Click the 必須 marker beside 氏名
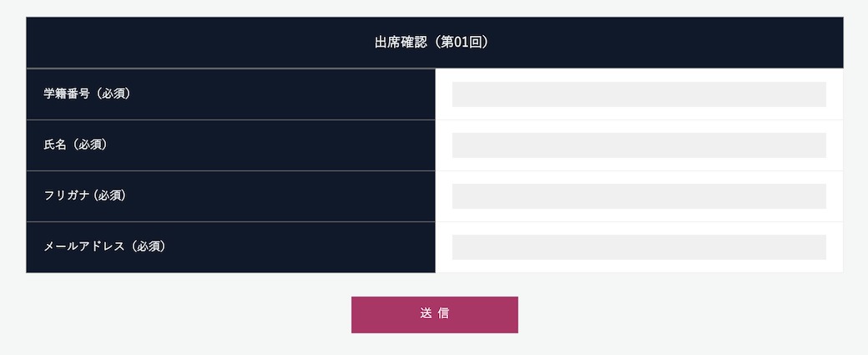This screenshot has width=868, height=355. pyautogui.click(x=91, y=145)
